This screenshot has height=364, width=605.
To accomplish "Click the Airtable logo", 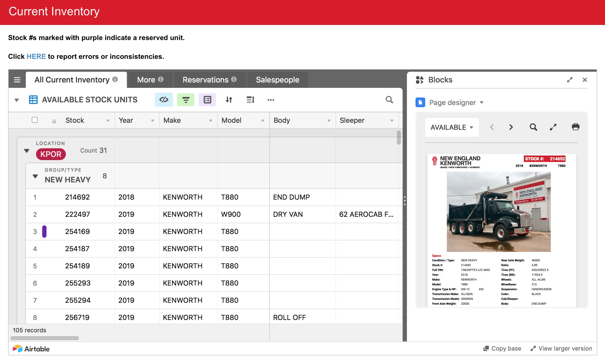I will click(31, 349).
